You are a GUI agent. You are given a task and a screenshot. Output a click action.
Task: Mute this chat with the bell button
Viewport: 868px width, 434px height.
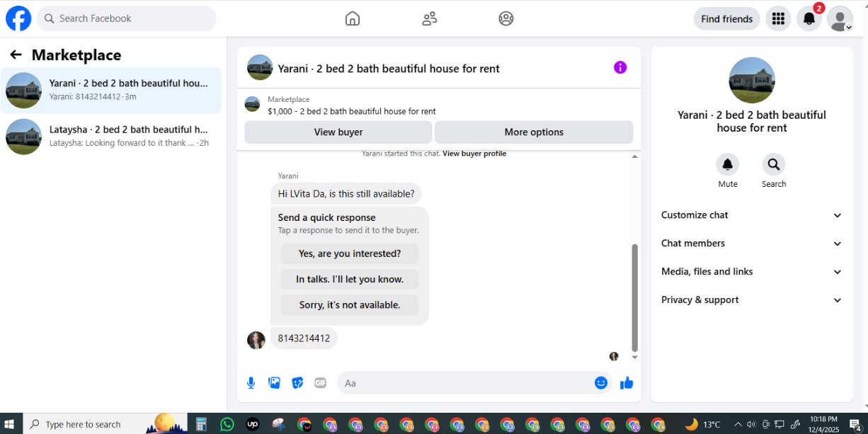pos(728,165)
